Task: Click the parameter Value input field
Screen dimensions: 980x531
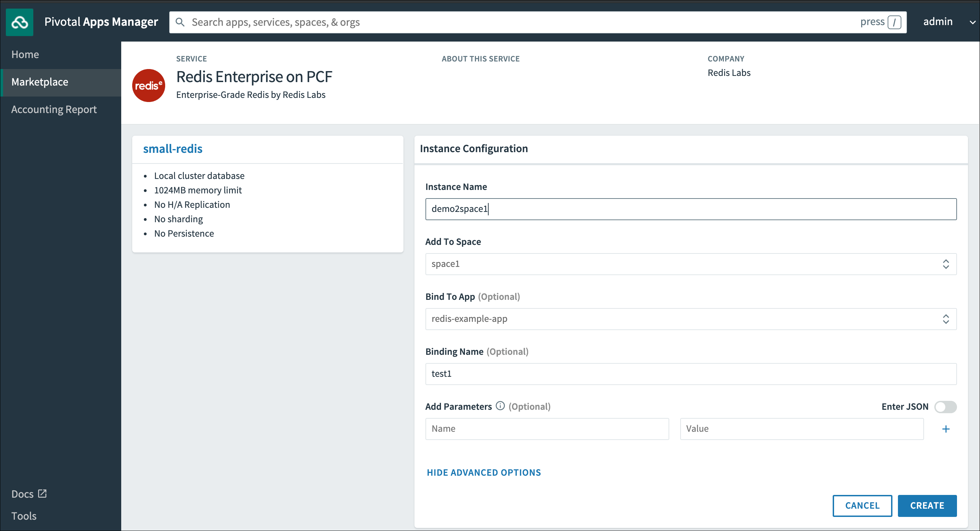Action: point(801,429)
